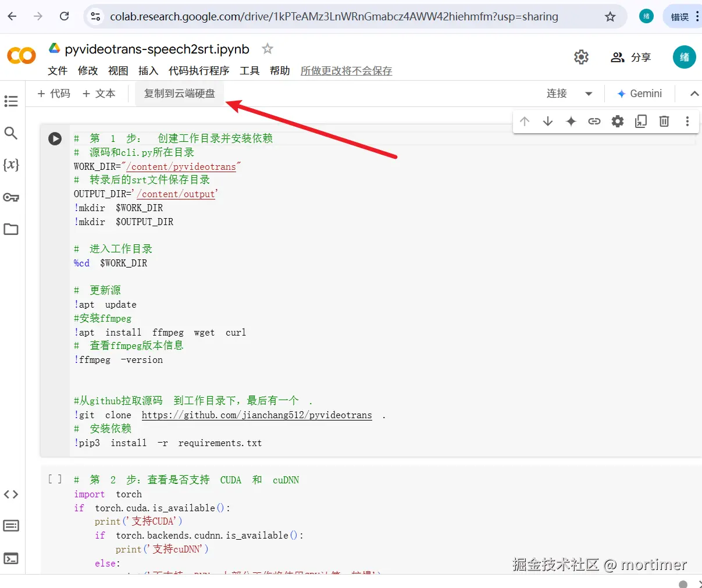Open the table of contents sidebar icon
Viewport: 702px width, 588px height.
(11, 101)
